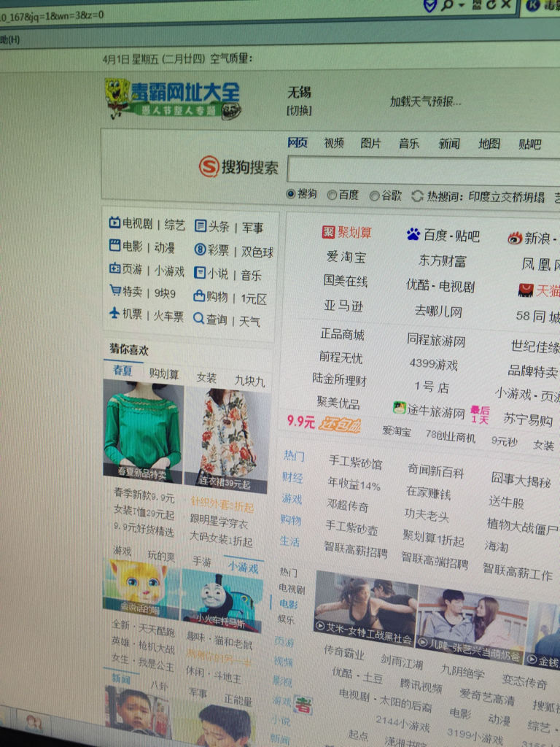Click the 彩票 lottery ball icon

click(200, 249)
